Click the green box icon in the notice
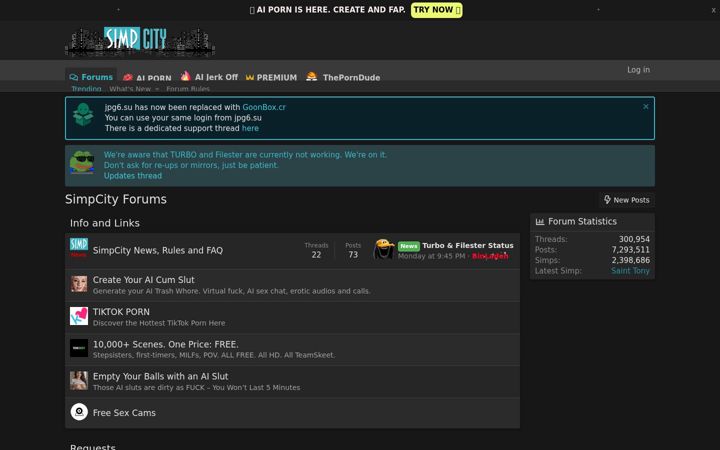Image resolution: width=720 pixels, height=450 pixels. pos(83,114)
